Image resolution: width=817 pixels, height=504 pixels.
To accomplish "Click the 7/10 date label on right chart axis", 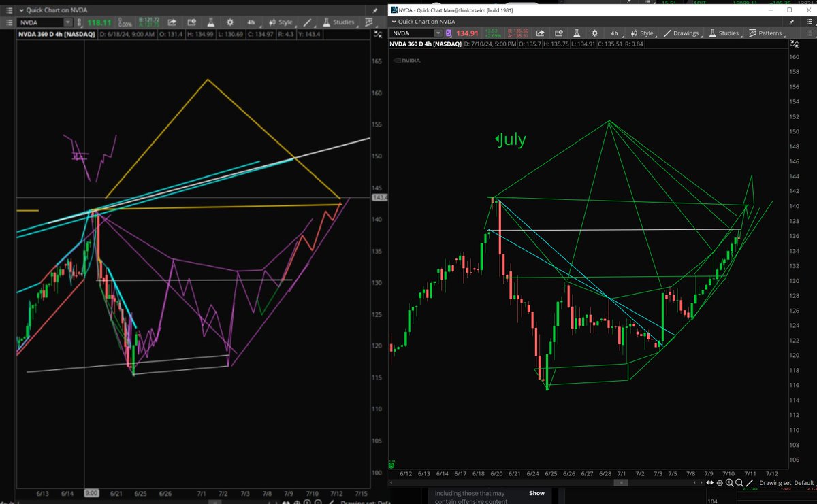I will 728,473.
